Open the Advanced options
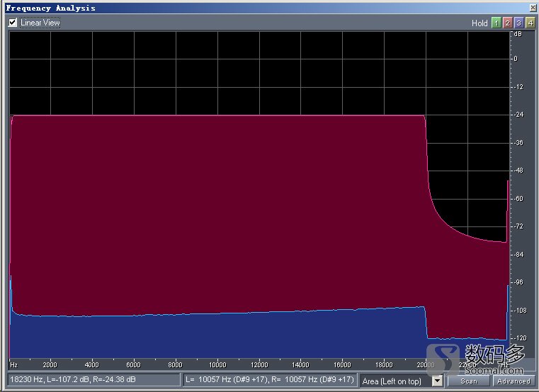This screenshot has height=392, width=539. coord(513,381)
